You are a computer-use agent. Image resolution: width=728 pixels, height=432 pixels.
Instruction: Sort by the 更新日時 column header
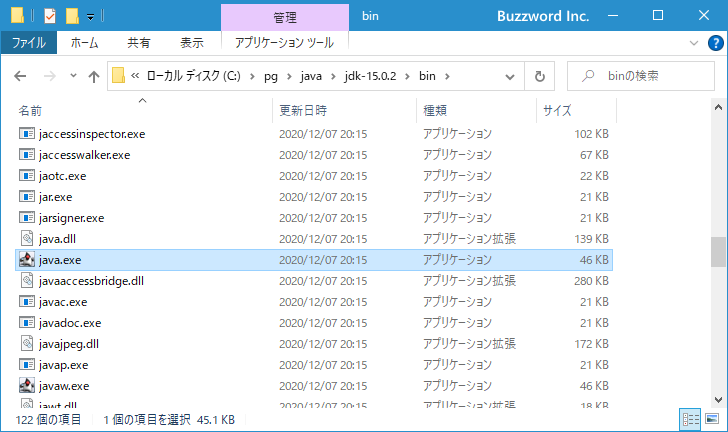(303, 111)
